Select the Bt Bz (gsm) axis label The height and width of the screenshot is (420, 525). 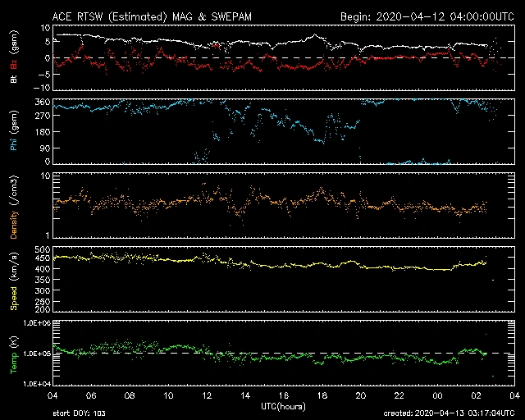click(x=14, y=57)
